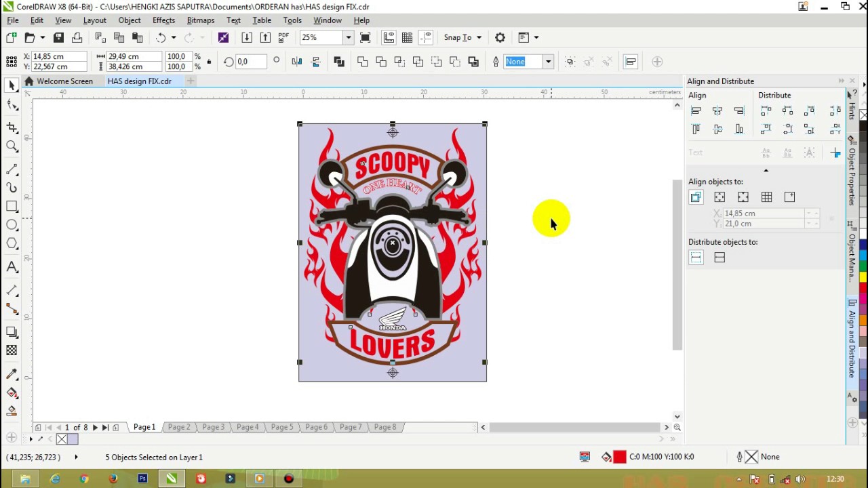The width and height of the screenshot is (868, 488).
Task: Click the rotation angle input field
Action: (251, 62)
